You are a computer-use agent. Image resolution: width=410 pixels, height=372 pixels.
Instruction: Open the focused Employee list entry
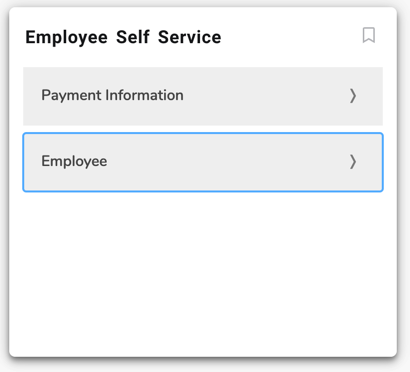[203, 162]
